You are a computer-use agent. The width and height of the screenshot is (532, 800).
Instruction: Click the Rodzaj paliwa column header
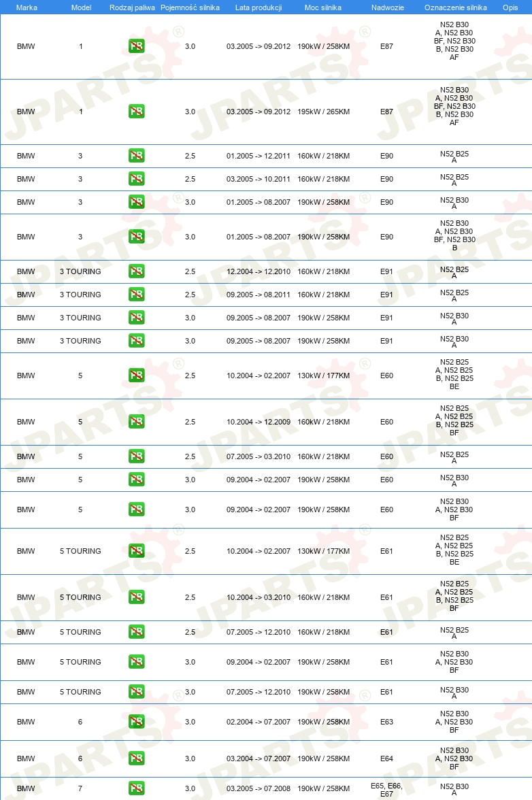132,7
